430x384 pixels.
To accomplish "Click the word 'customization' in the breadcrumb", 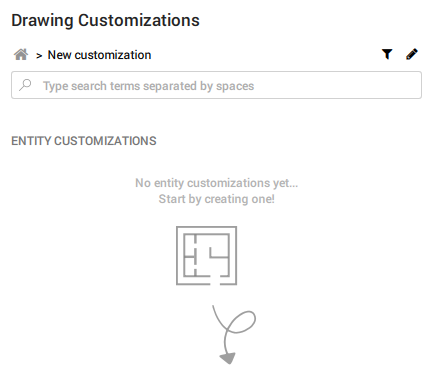I will [113, 55].
